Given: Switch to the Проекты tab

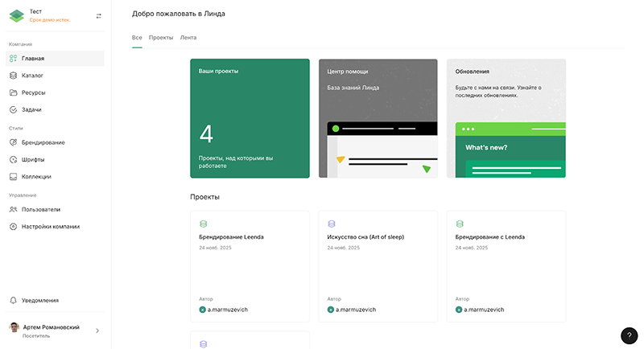Looking at the screenshot, I should pyautogui.click(x=161, y=38).
